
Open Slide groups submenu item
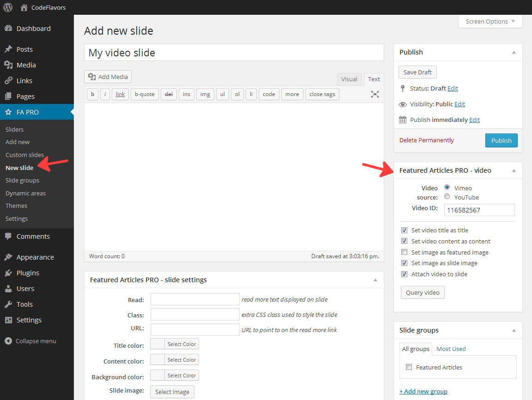pyautogui.click(x=22, y=180)
